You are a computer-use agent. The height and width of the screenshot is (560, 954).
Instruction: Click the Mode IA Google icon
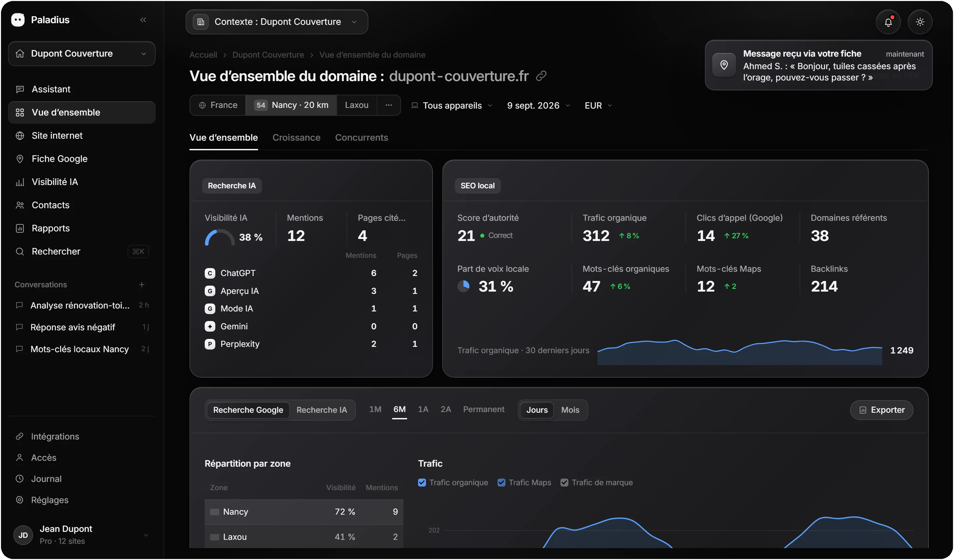pyautogui.click(x=210, y=309)
